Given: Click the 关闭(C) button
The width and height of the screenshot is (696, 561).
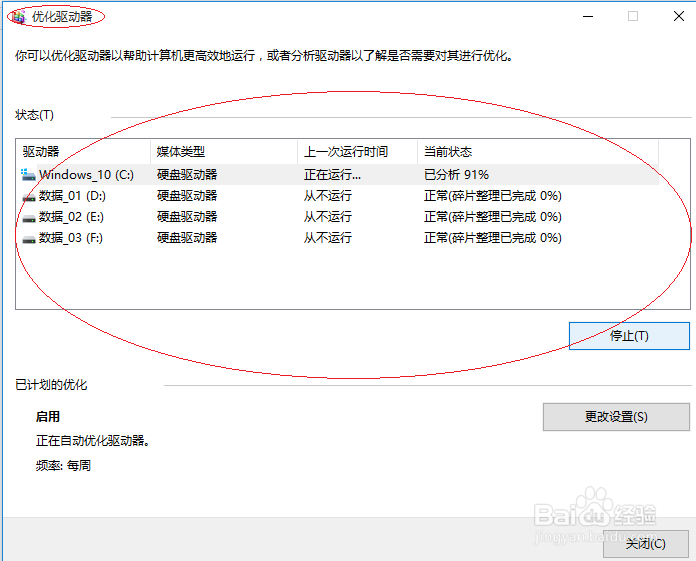Looking at the screenshot, I should pyautogui.click(x=645, y=544).
